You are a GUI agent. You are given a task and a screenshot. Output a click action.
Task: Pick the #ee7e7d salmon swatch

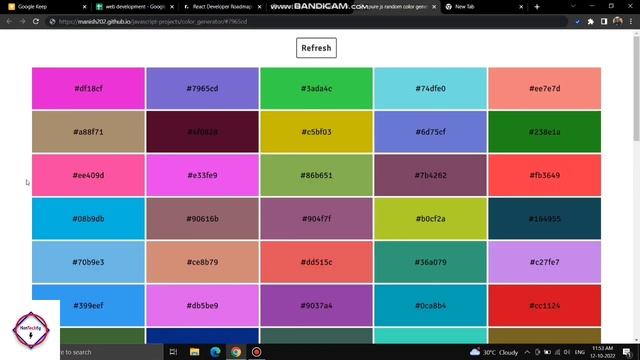[544, 89]
